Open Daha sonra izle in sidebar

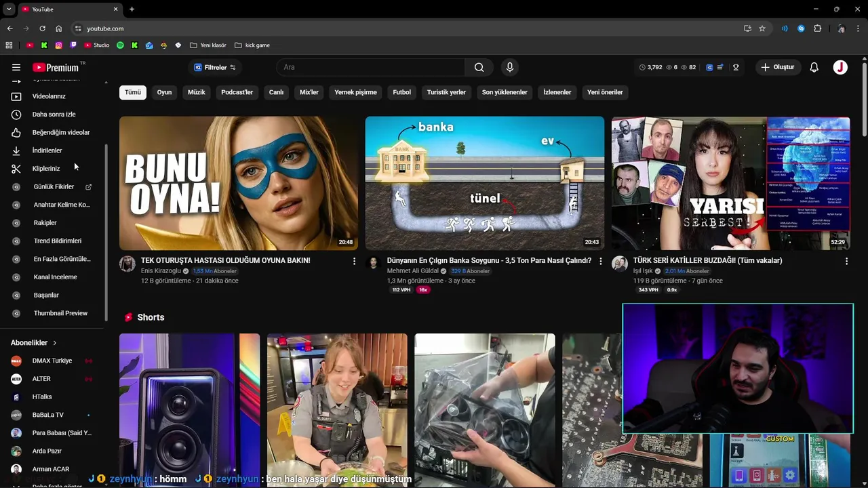tap(54, 115)
